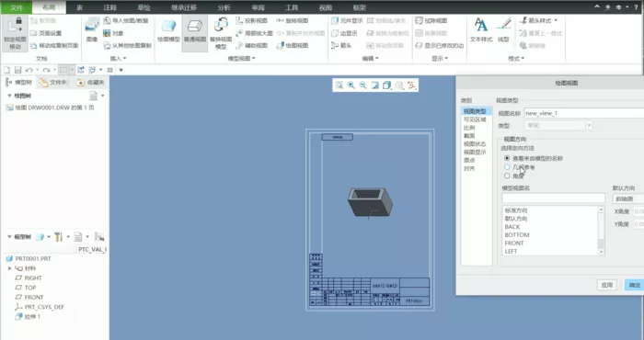Switch to the 分析 ribbon tab
Viewport: 644px width, 340px height.
click(x=224, y=7)
